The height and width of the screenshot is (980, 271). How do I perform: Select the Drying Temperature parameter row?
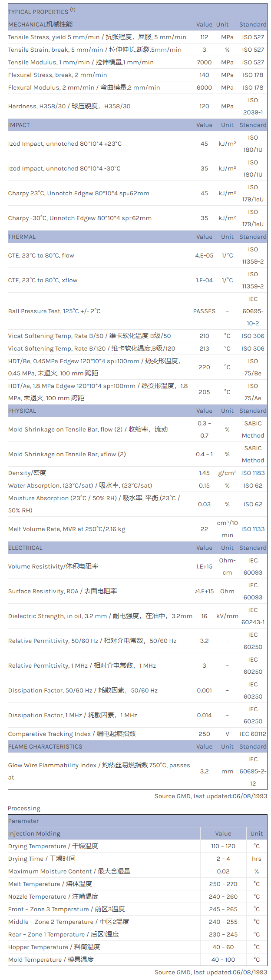pos(53,846)
